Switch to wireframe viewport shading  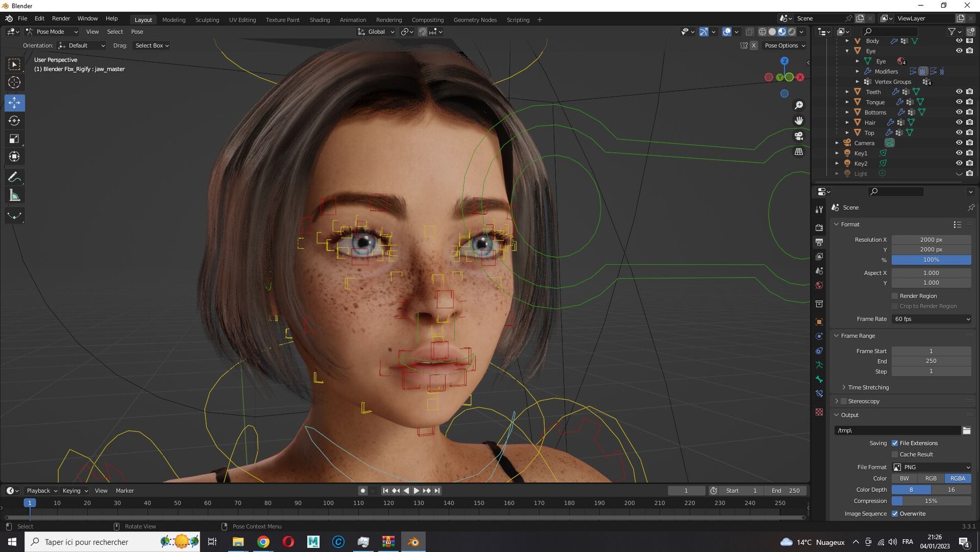762,32
